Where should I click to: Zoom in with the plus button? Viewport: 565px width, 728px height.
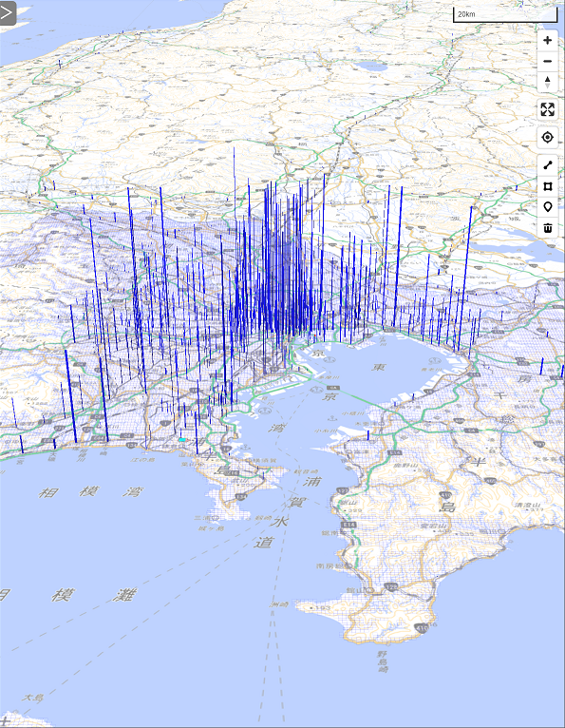pos(547,41)
